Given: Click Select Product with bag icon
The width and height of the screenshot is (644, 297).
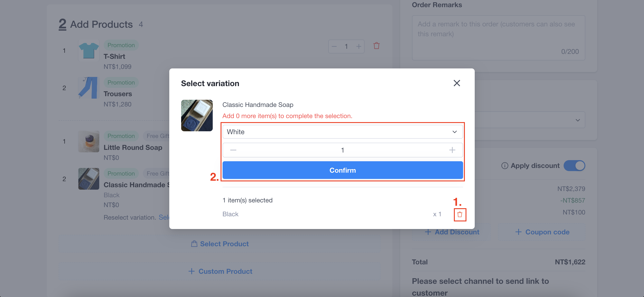Looking at the screenshot, I should pos(219,244).
